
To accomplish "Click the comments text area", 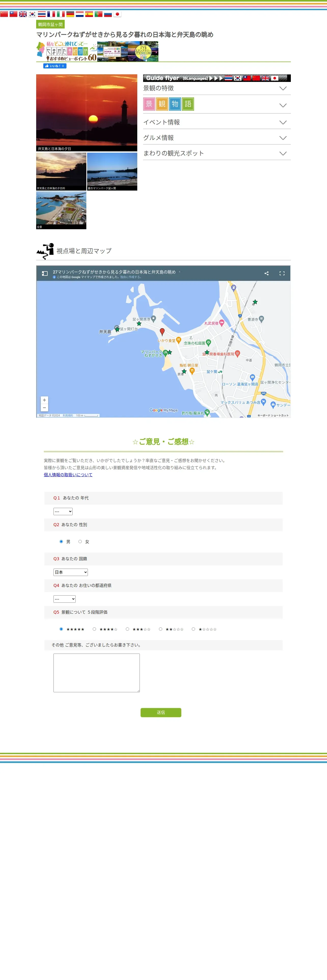I will [x=97, y=673].
